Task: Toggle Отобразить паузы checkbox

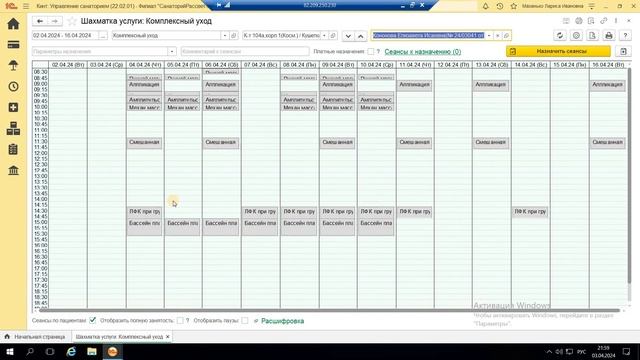Action: (x=244, y=320)
